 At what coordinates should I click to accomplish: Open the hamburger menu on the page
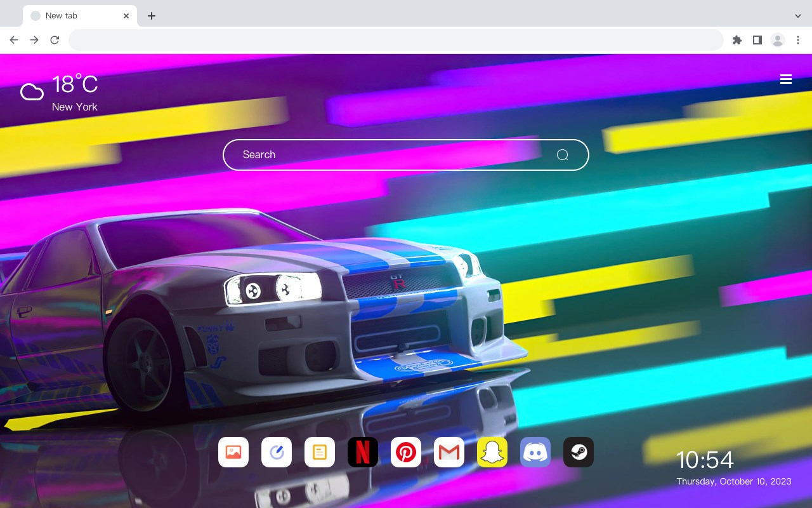pyautogui.click(x=786, y=79)
